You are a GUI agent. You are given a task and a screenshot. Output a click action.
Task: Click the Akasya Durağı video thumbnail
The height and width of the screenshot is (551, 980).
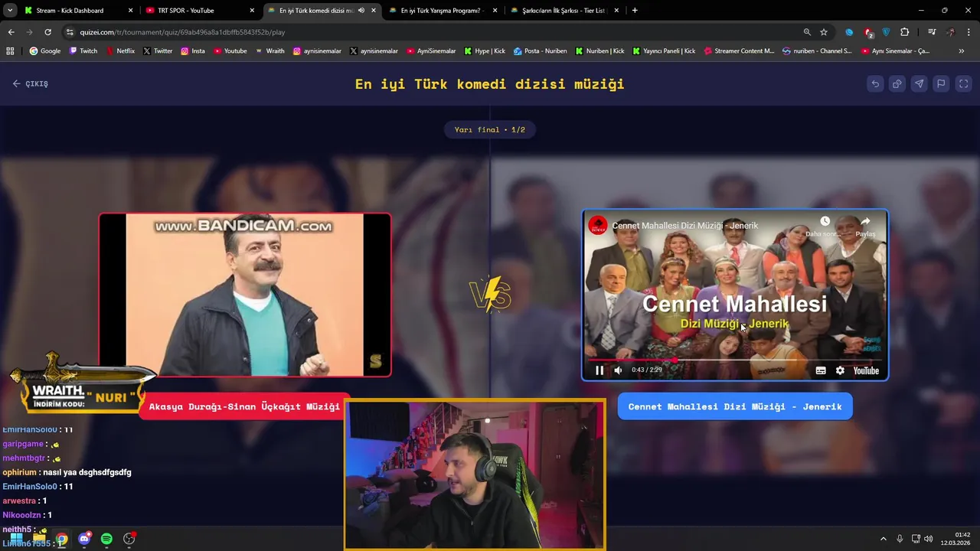[245, 295]
